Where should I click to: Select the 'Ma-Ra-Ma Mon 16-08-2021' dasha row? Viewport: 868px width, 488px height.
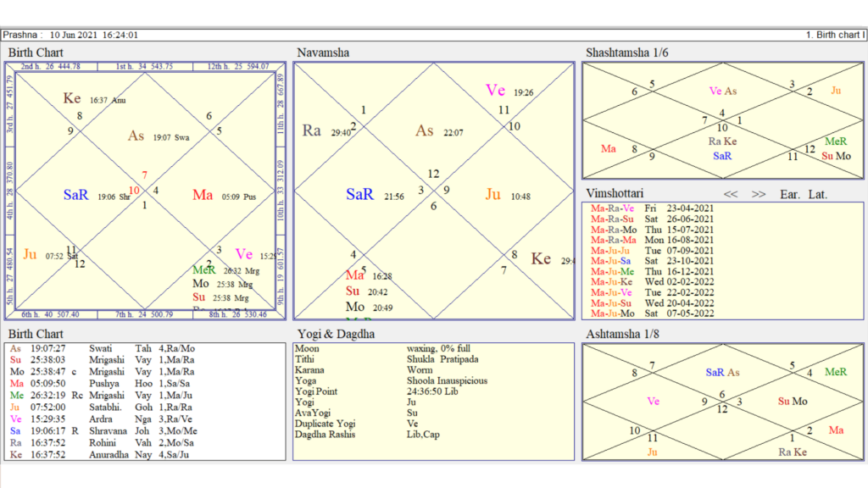tap(652, 240)
